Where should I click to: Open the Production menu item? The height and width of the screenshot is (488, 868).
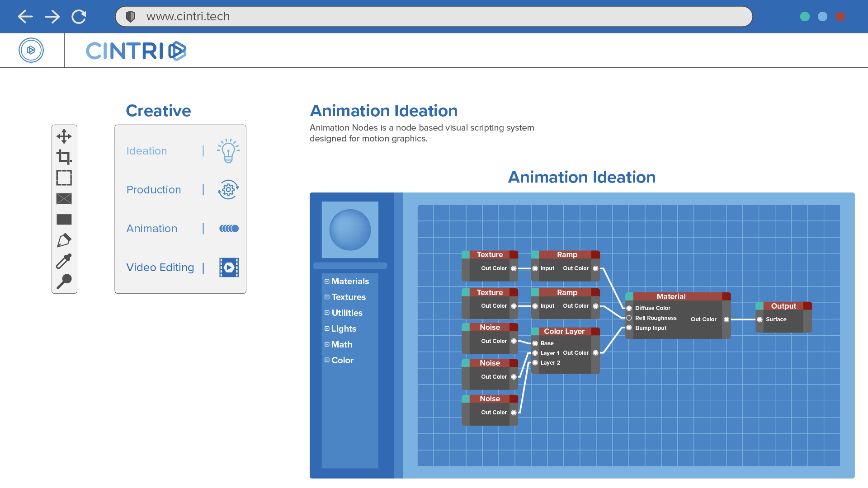154,190
